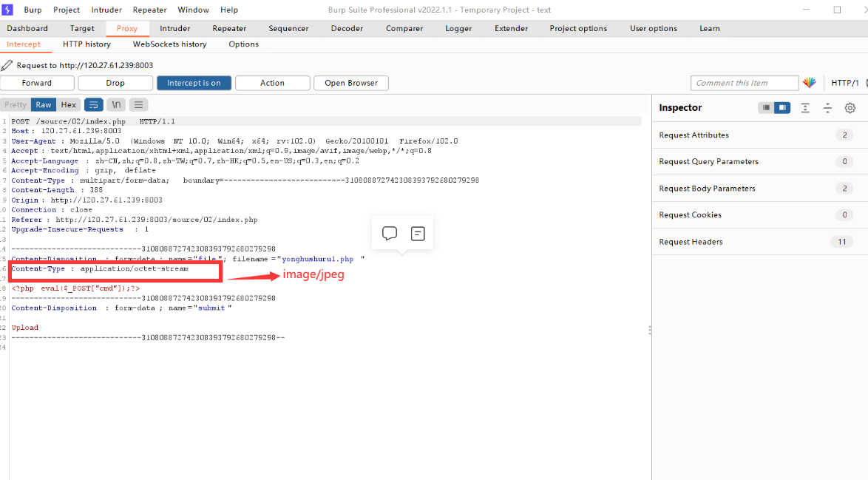Switch to the Comparer tab
Image resolution: width=868 pixels, height=480 pixels.
(x=404, y=28)
